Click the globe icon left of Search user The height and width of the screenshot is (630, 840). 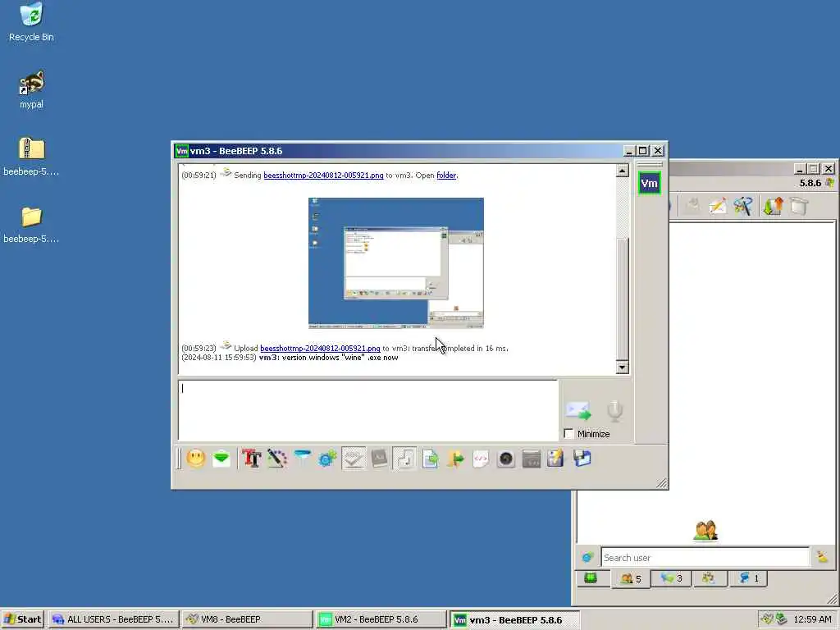[x=587, y=558]
